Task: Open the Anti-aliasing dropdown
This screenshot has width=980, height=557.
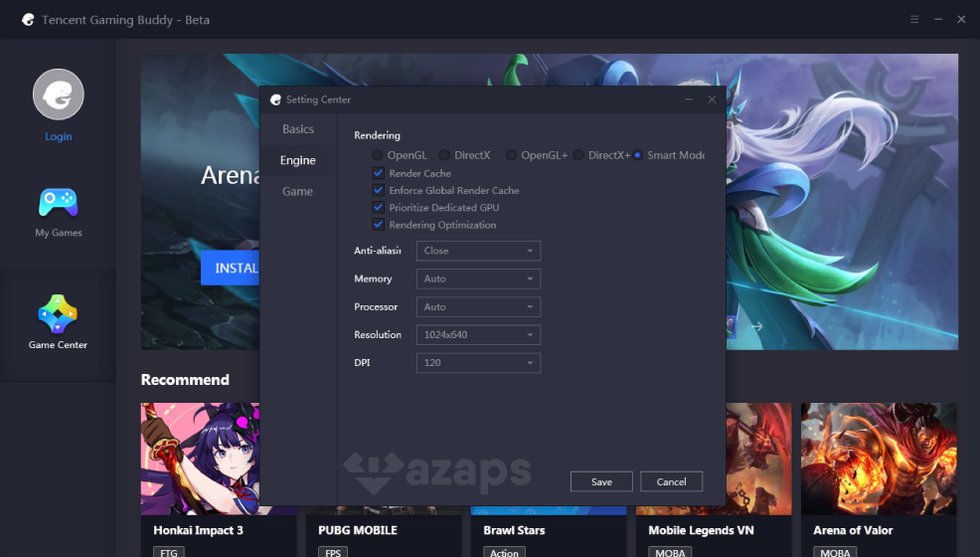Action: 478,251
